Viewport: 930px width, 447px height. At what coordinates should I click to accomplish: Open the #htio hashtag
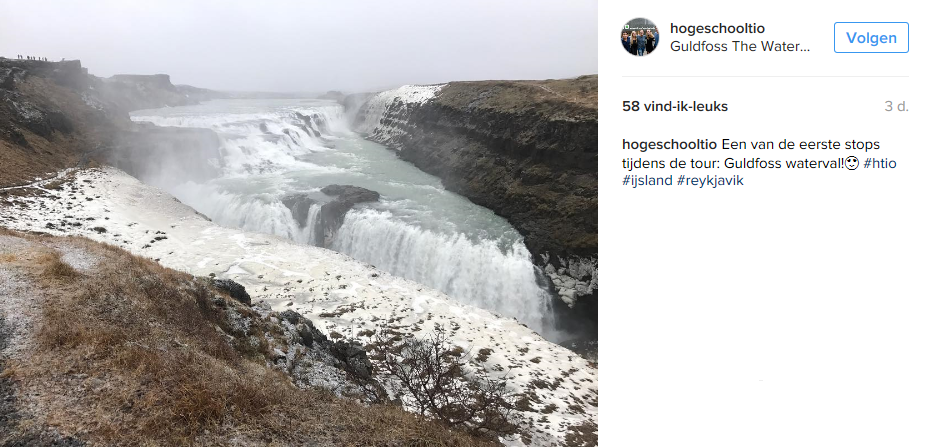pyautogui.click(x=880, y=164)
